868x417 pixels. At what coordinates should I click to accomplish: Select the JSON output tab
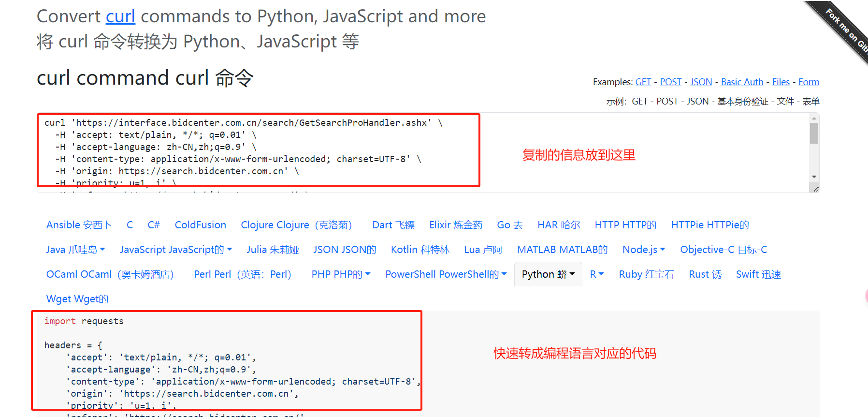coord(345,250)
